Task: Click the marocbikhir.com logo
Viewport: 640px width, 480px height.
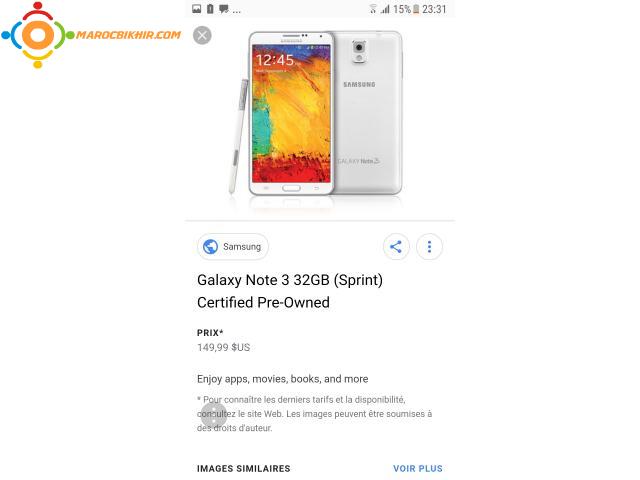Action: (x=91, y=35)
